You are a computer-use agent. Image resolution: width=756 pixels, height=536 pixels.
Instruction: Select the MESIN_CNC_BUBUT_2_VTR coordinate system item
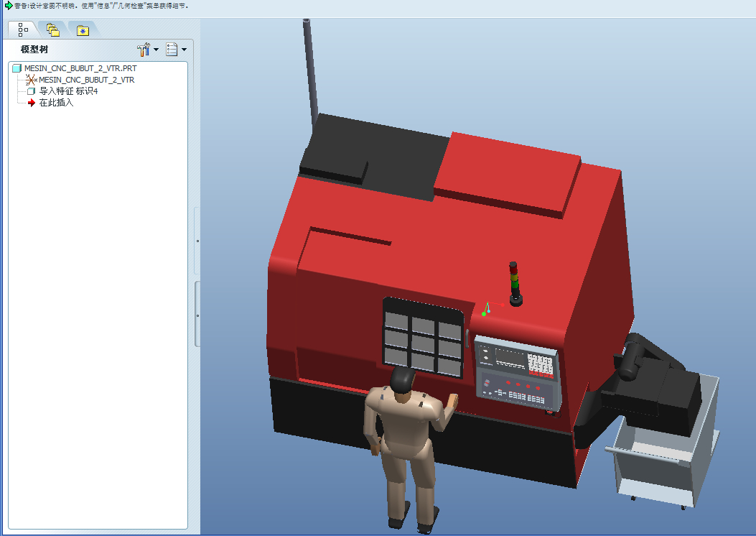point(86,80)
